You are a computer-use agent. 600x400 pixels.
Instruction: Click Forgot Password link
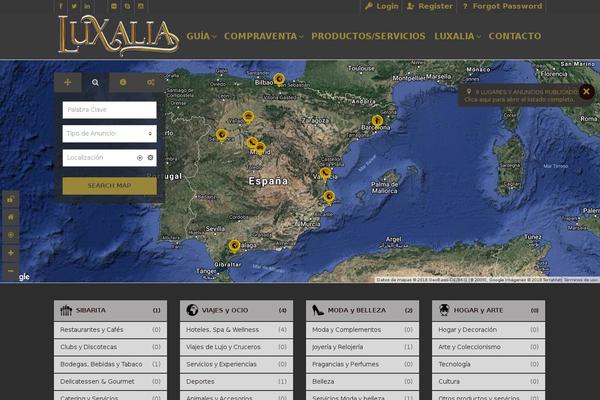(502, 6)
